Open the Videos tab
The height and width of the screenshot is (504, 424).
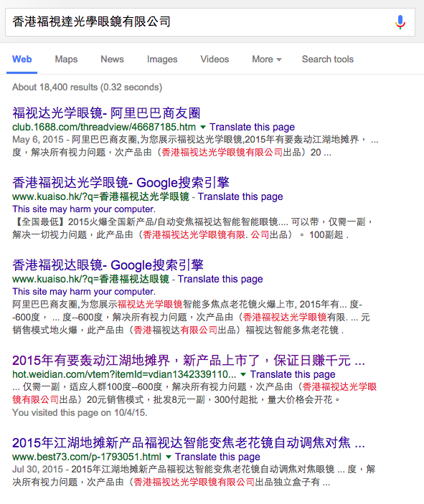(x=215, y=59)
